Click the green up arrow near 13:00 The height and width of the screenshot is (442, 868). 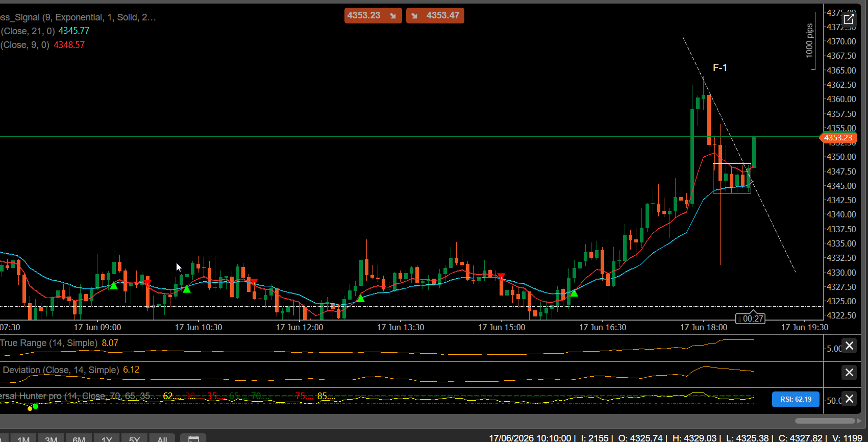tap(361, 298)
